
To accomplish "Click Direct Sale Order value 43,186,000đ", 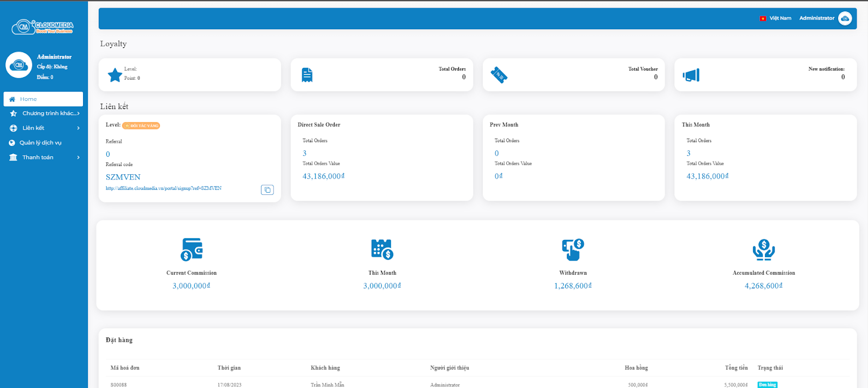I will pyautogui.click(x=323, y=176).
